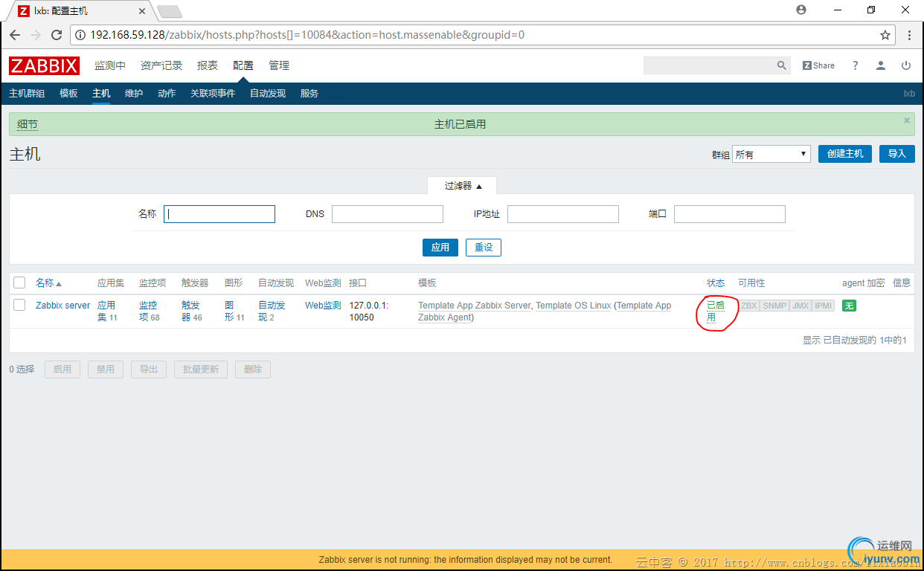This screenshot has height=571, width=924.
Task: Tick the Zabbix server row checkbox
Action: click(19, 305)
